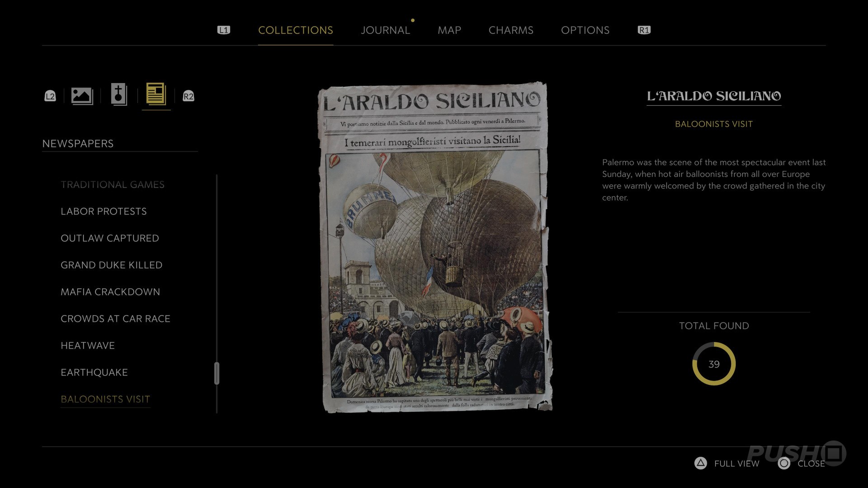Screen dimensions: 868x488
Task: Select the newspapers collection icon
Action: [156, 95]
